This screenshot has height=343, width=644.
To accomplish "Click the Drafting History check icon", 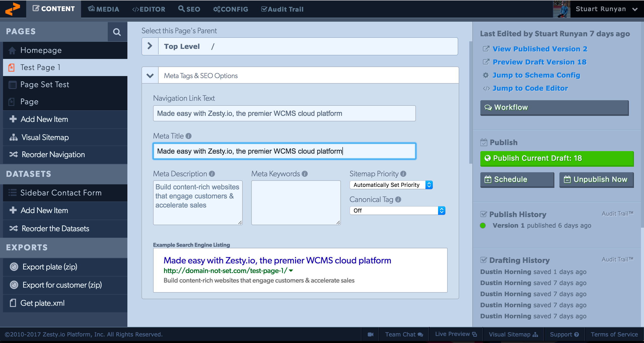I will click(484, 260).
